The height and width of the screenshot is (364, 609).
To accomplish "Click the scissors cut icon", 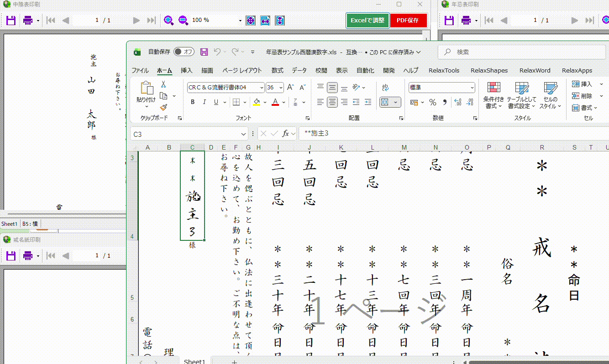I will [x=163, y=84].
